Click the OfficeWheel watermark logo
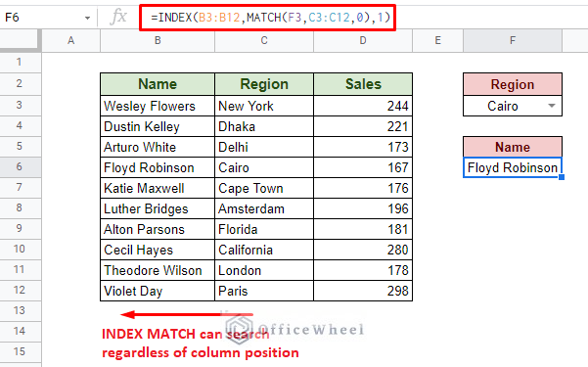 [x=240, y=326]
